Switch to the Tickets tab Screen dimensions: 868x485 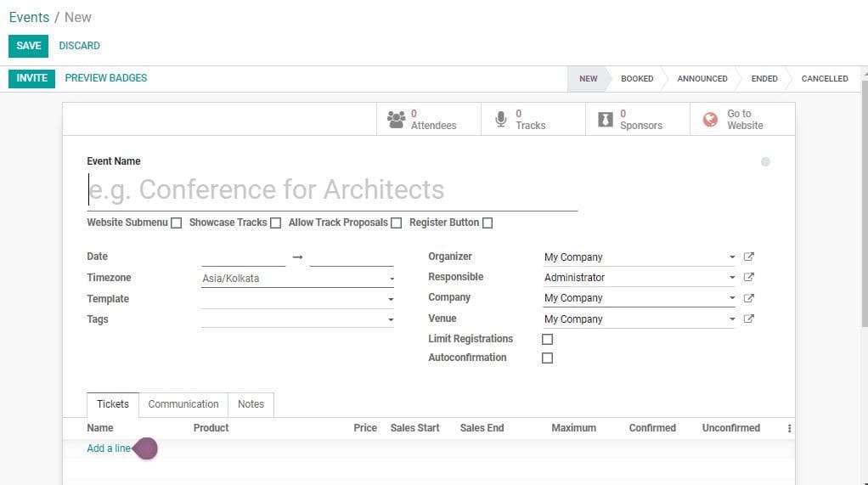pyautogui.click(x=113, y=404)
